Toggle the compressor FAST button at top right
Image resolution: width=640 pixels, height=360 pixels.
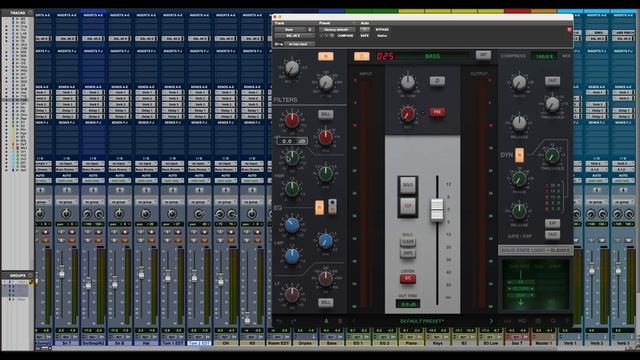point(552,81)
